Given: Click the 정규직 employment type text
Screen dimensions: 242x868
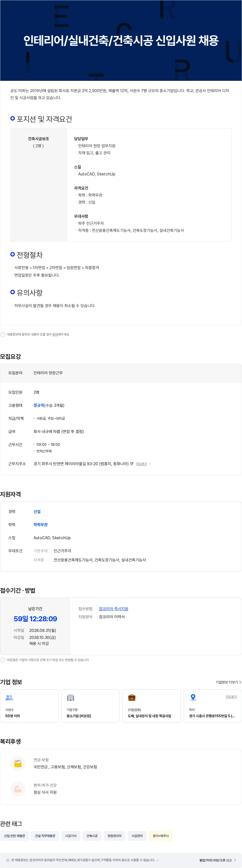Looking at the screenshot, I should click(39, 405).
